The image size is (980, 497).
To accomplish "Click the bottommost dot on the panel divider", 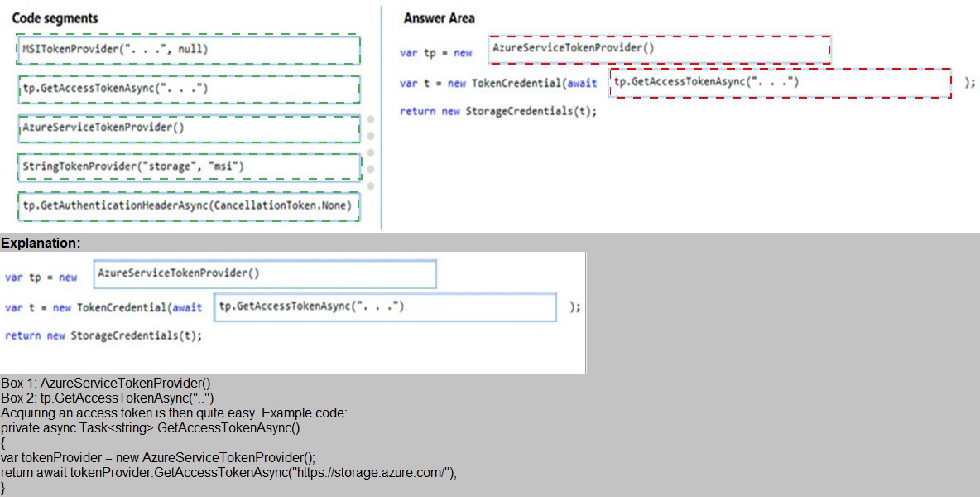I will click(x=370, y=186).
